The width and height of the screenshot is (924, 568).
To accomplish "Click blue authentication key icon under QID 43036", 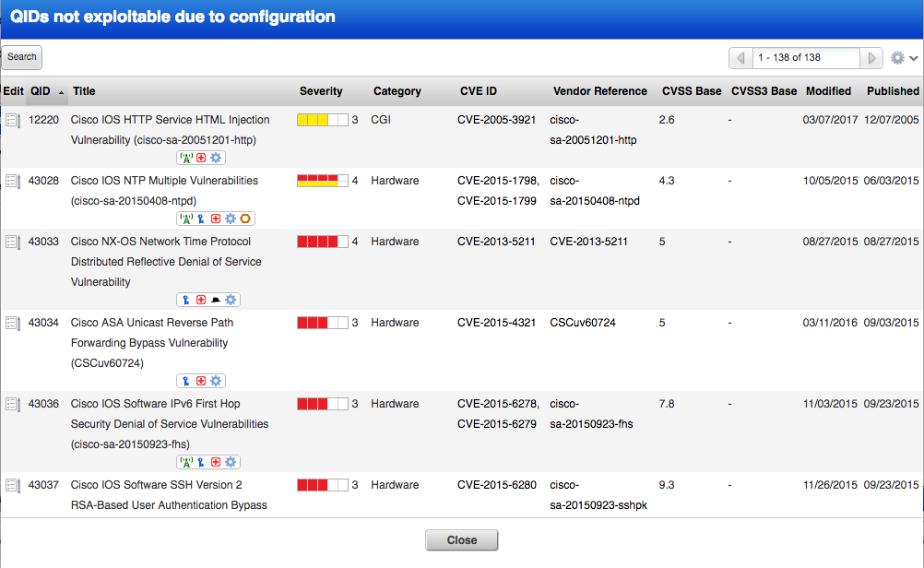I will 200,462.
